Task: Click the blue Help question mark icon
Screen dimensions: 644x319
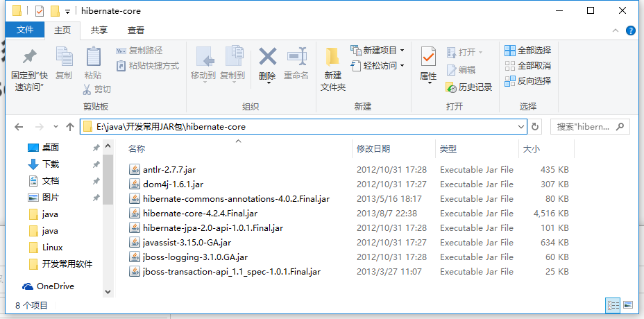Action: pyautogui.click(x=630, y=31)
